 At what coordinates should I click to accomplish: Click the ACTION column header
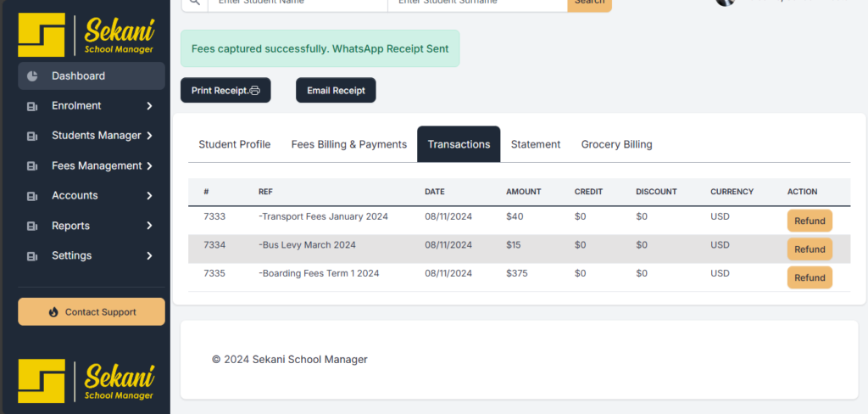coord(802,192)
